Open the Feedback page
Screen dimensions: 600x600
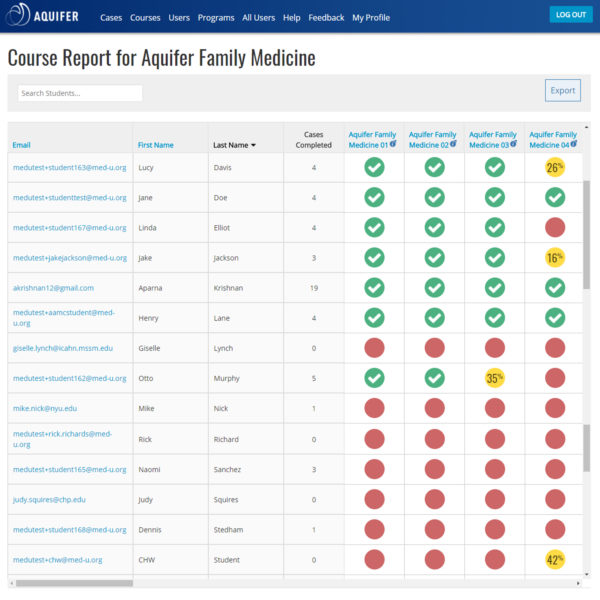326,18
